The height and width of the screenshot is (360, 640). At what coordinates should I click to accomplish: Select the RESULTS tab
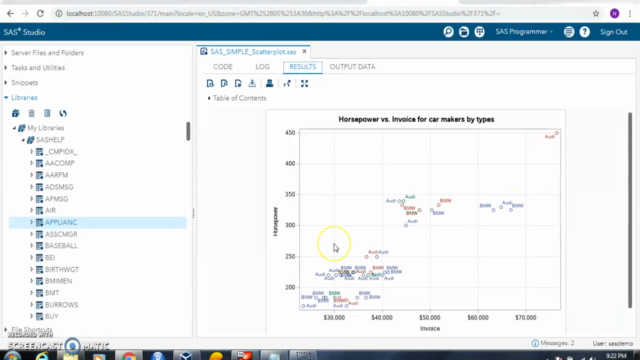(302, 67)
